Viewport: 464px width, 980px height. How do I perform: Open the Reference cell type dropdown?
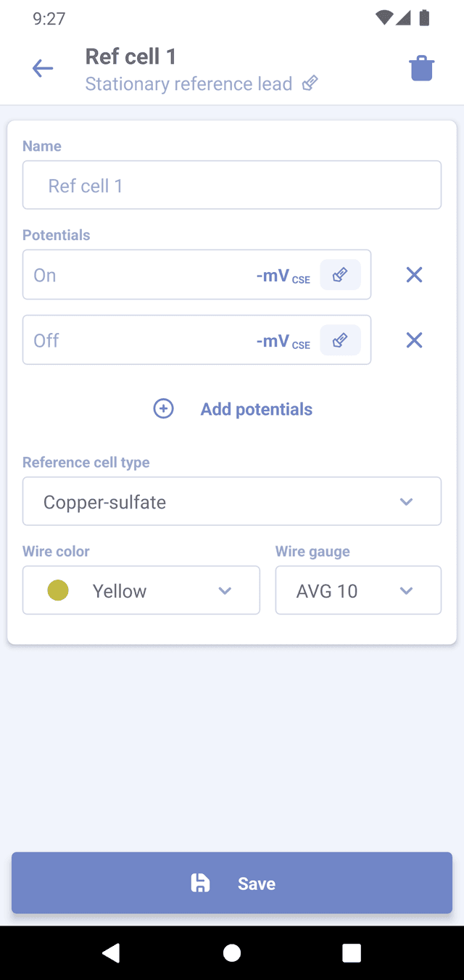click(232, 501)
